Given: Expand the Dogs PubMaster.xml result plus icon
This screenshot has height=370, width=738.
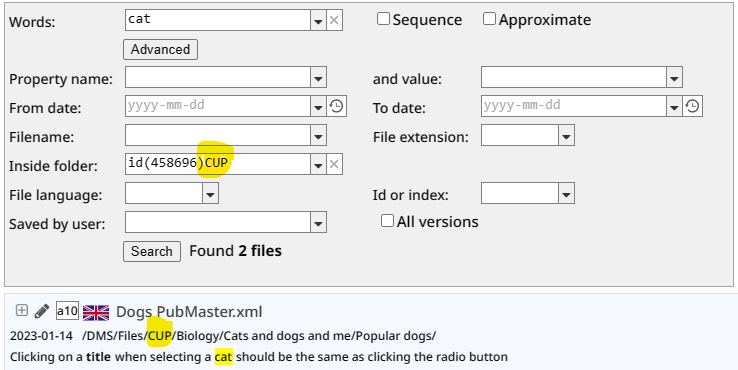Looking at the screenshot, I should [22, 310].
